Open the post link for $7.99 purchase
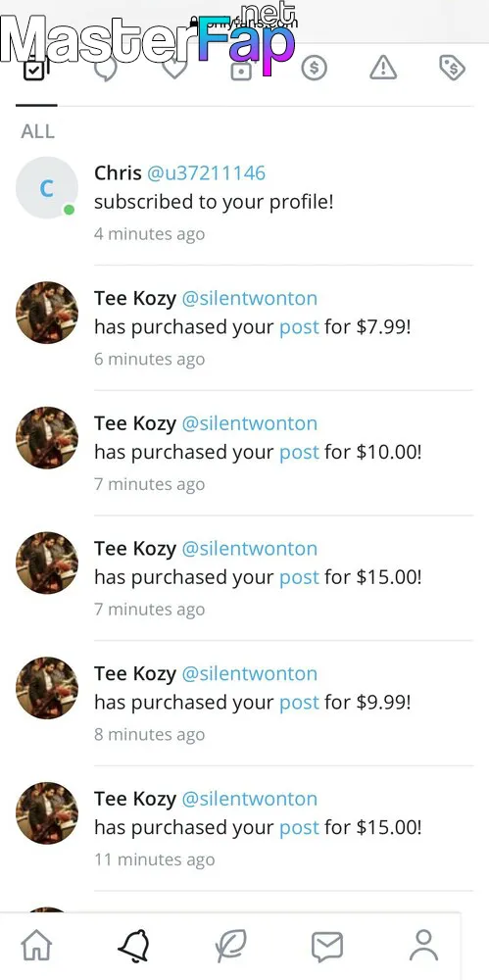 pyautogui.click(x=299, y=327)
